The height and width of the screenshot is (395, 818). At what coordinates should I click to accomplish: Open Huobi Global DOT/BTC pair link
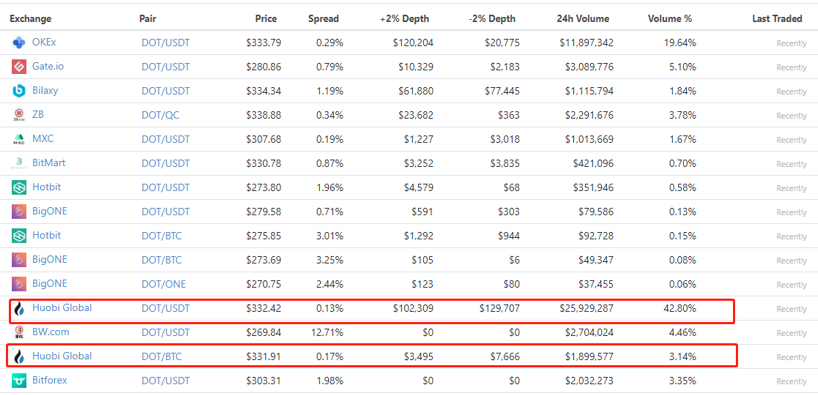[162, 357]
